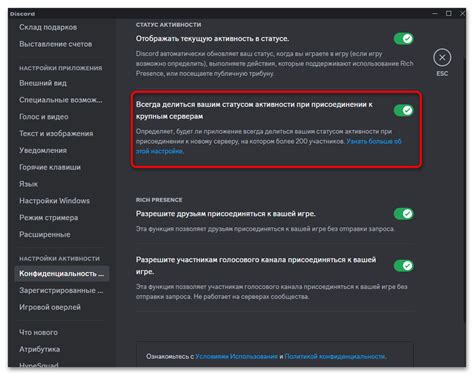474x375 pixels.
Task: Click 'Разрешите друзьям присоединяться к вашей игре' text
Action: pyautogui.click(x=225, y=214)
